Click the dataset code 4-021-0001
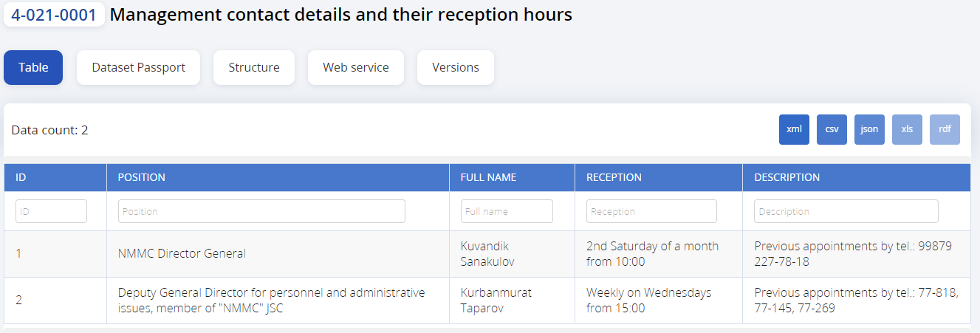The image size is (980, 333). point(54,15)
